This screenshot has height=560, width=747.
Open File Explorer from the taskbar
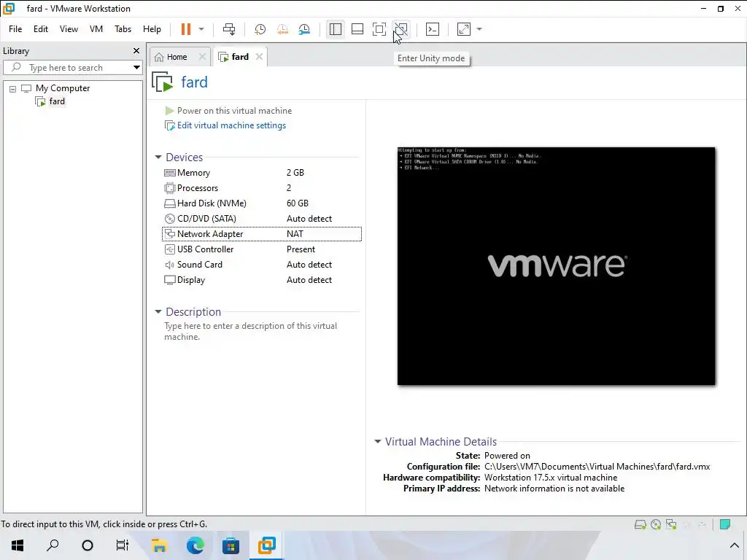pyautogui.click(x=159, y=545)
